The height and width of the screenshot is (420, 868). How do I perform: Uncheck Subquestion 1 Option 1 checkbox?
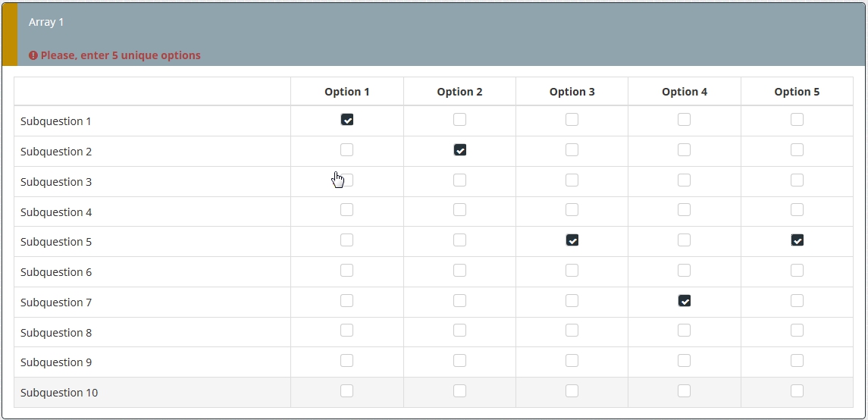point(347,120)
